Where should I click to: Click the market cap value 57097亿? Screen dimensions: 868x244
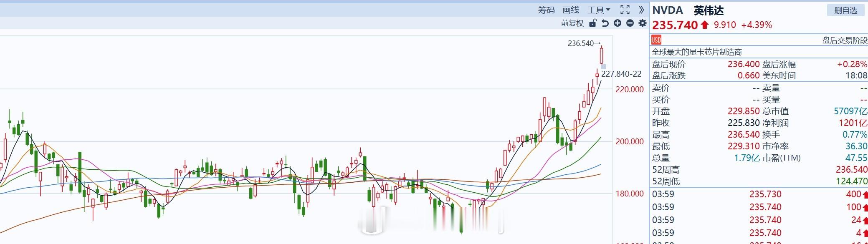850,111
